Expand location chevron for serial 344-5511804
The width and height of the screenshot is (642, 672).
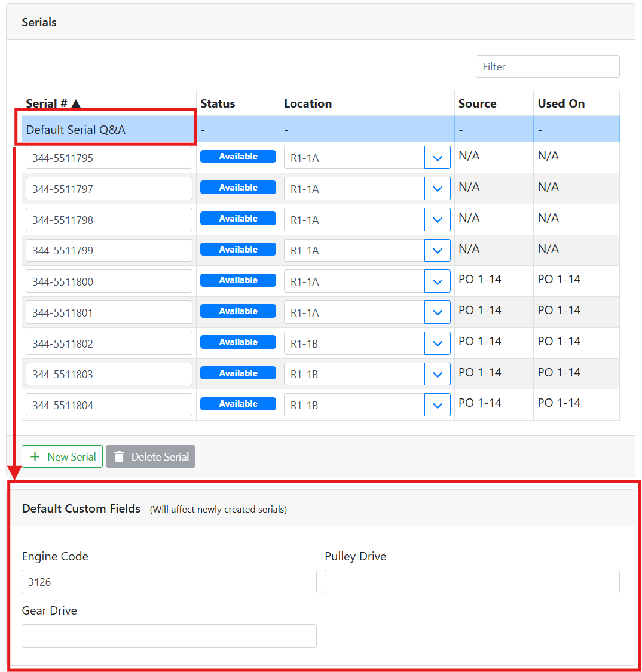click(437, 405)
